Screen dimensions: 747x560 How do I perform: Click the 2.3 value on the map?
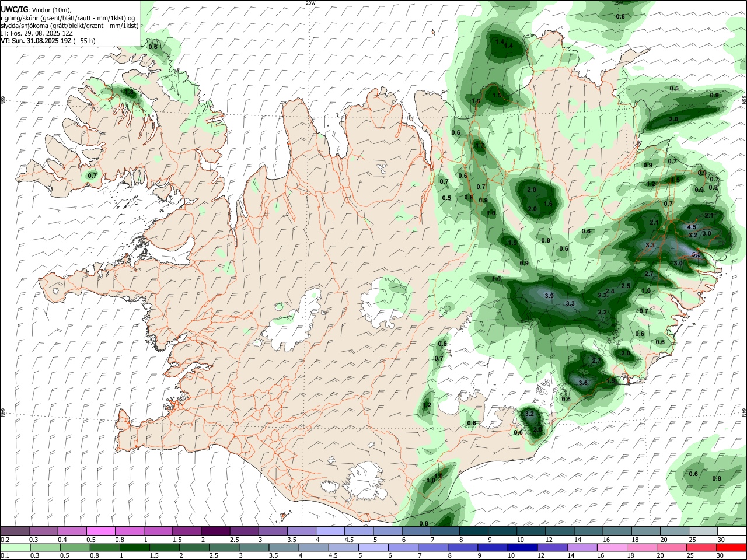point(603,296)
